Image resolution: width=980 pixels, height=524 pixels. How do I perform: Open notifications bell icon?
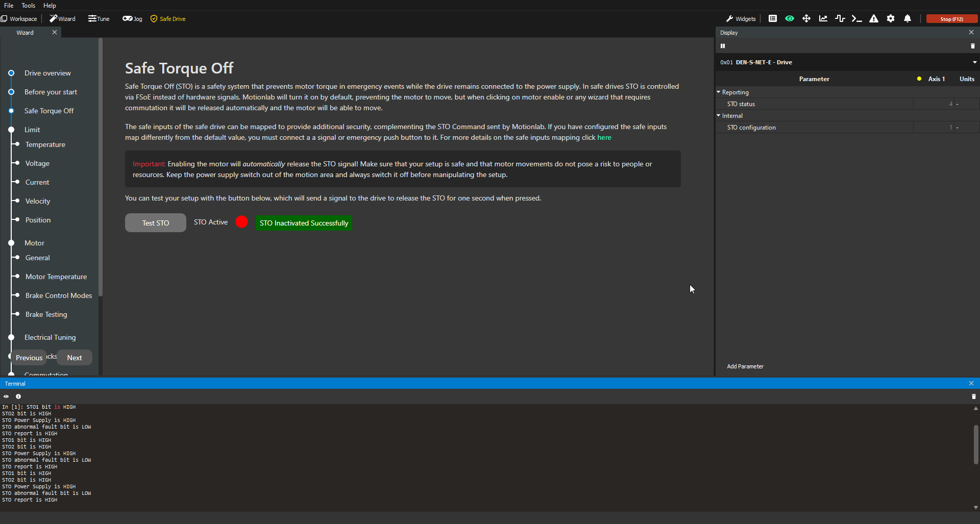pos(908,19)
